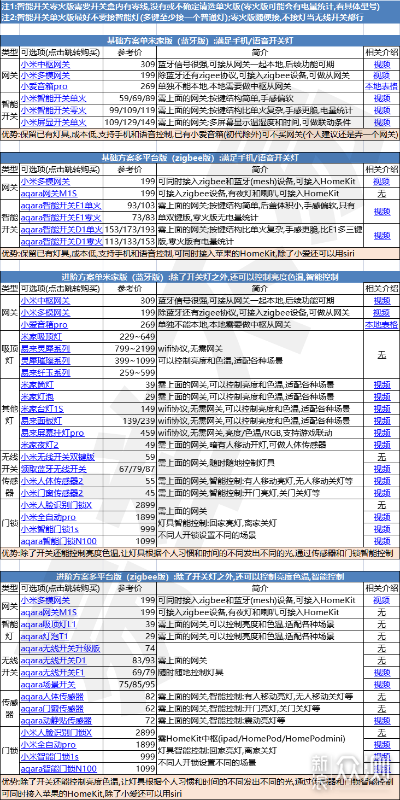Select the price cell 113/133/153
The height and width of the screenshot is (800, 400).
130,241
